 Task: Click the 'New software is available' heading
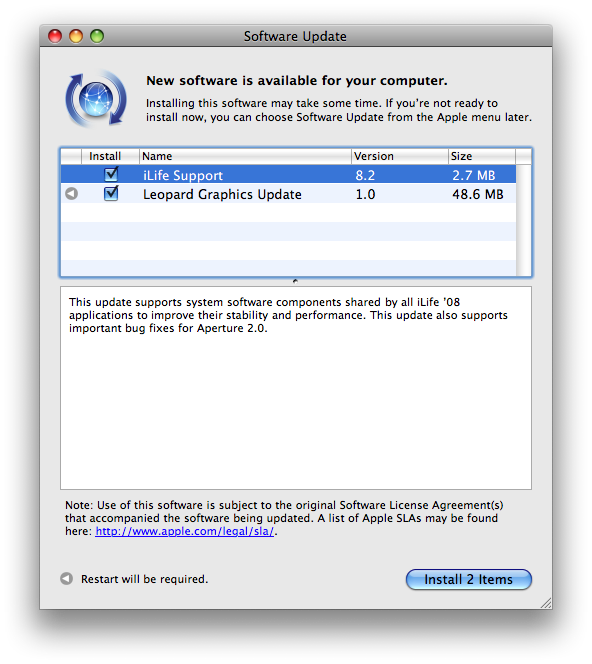(x=296, y=80)
